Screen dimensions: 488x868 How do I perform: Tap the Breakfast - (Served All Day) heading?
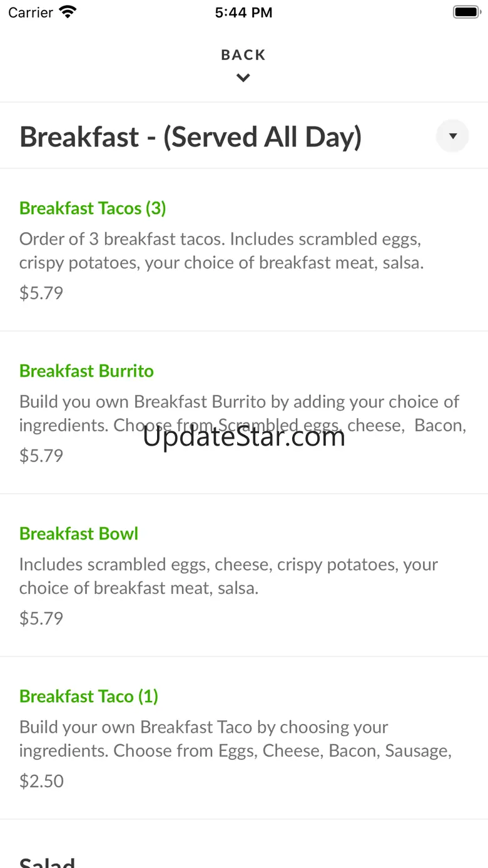click(x=191, y=137)
